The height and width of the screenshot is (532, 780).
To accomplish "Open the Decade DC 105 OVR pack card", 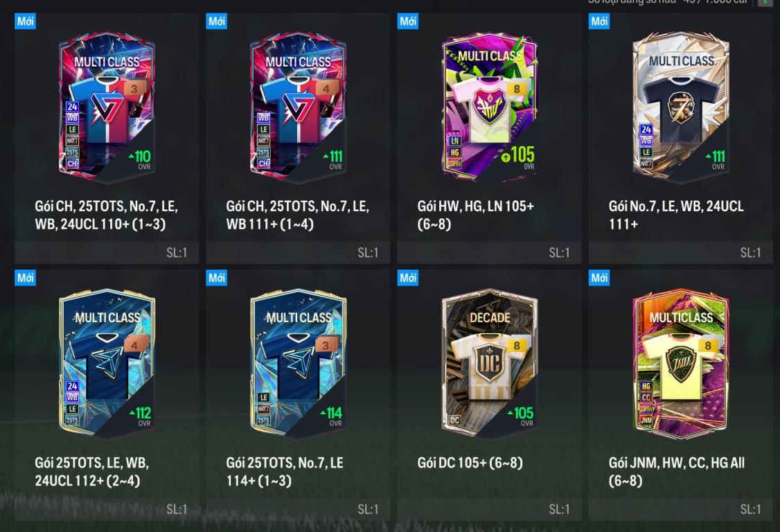I will pos(490,365).
